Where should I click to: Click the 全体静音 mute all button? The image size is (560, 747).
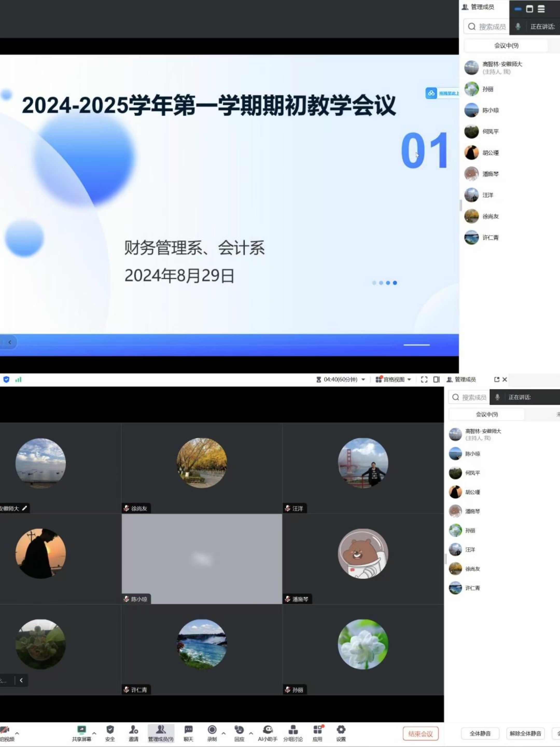480,734
